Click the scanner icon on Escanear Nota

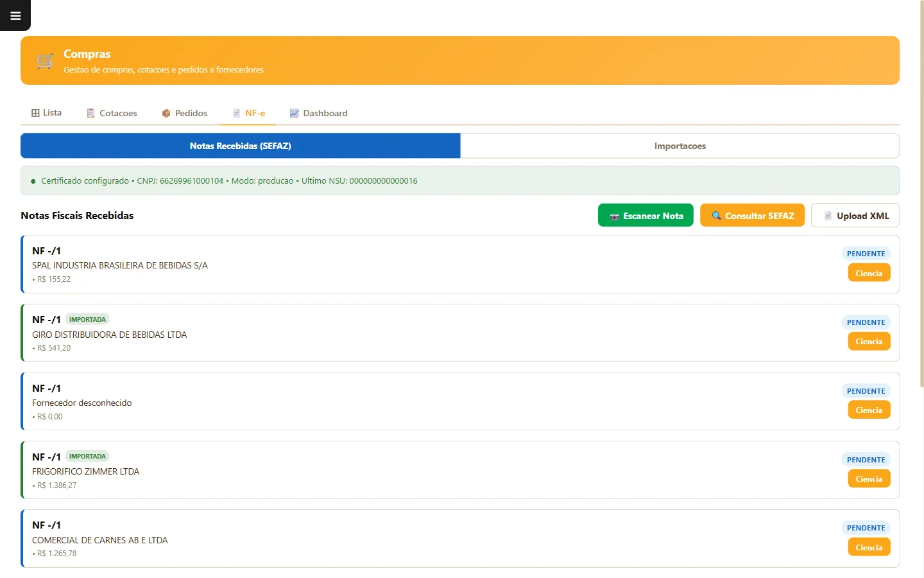tap(615, 216)
